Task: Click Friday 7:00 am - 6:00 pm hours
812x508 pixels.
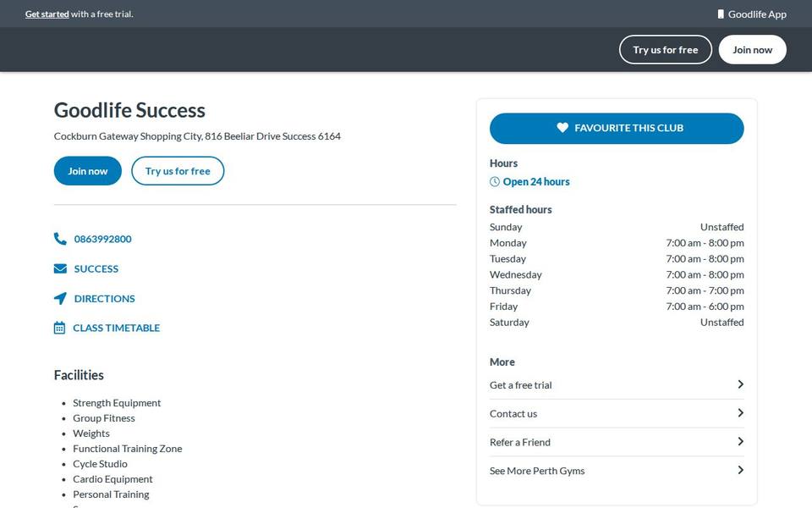Action: click(705, 306)
